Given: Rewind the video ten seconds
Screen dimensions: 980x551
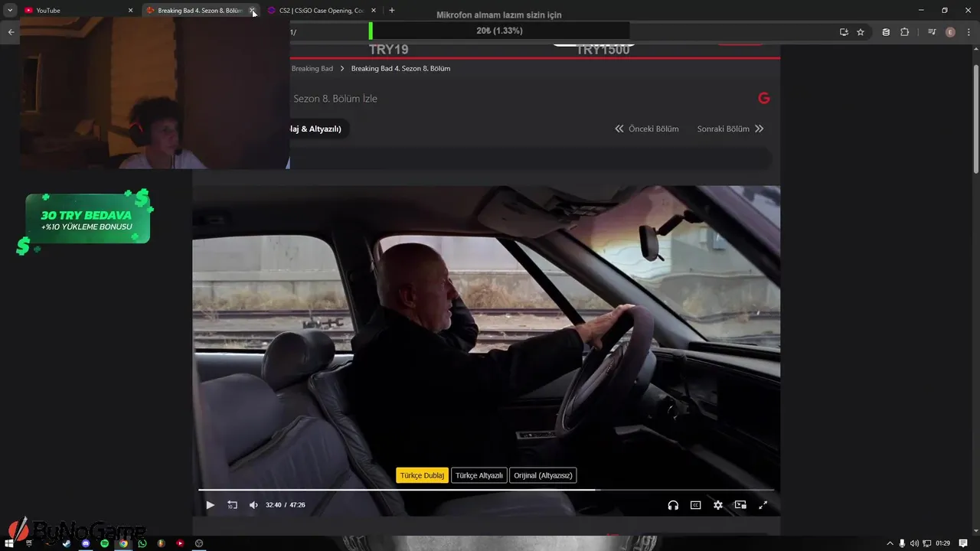Looking at the screenshot, I should click(232, 505).
